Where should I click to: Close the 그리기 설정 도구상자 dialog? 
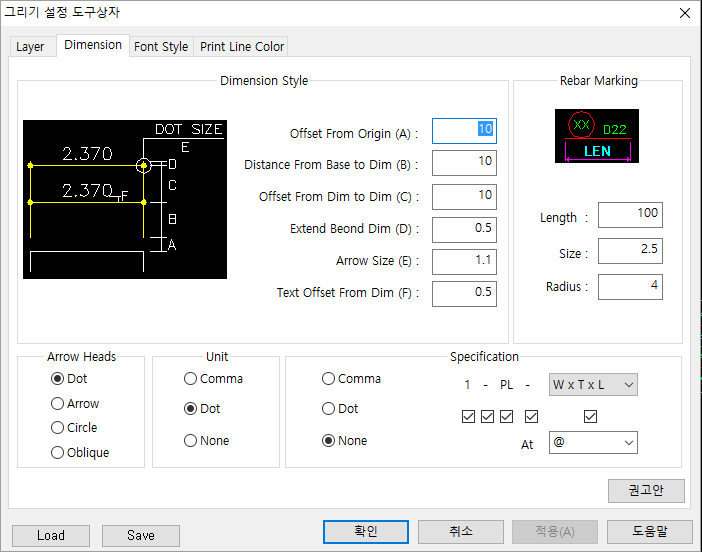click(685, 13)
